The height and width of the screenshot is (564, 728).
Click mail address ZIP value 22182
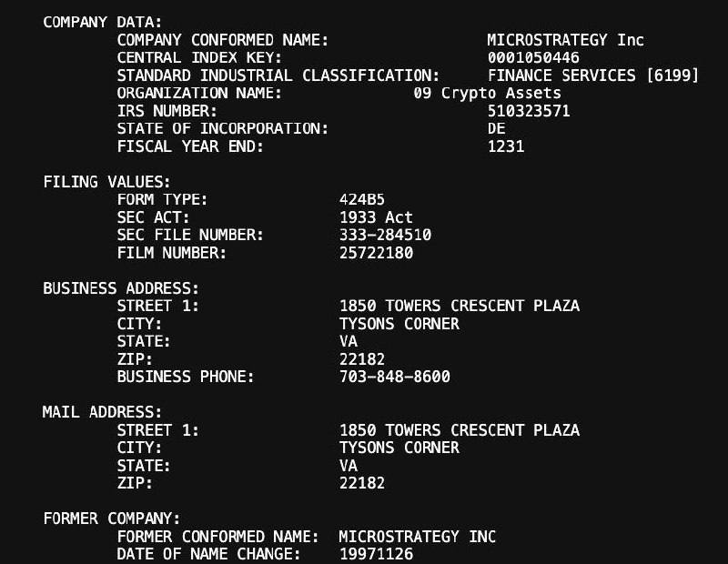[361, 483]
